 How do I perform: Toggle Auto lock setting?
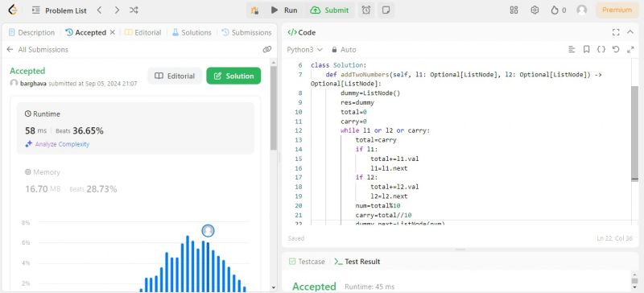click(344, 49)
